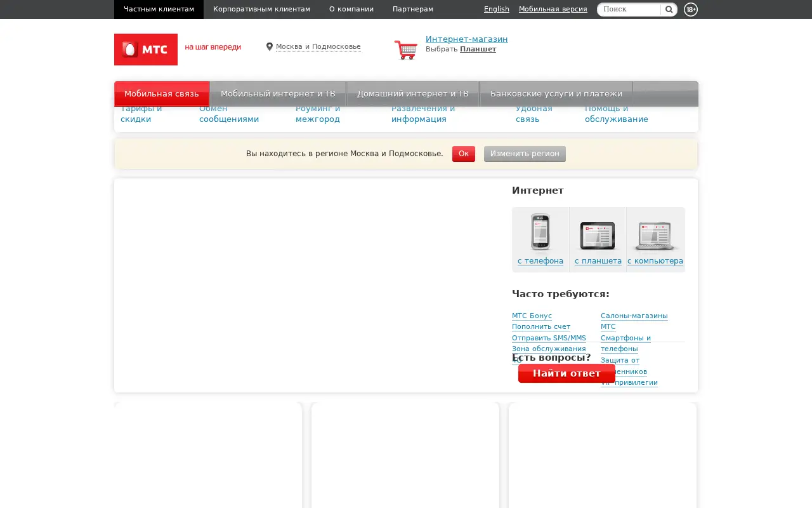Open the Мобильный интернет и ТВ tab
The width and height of the screenshot is (812, 508).
[x=278, y=94]
